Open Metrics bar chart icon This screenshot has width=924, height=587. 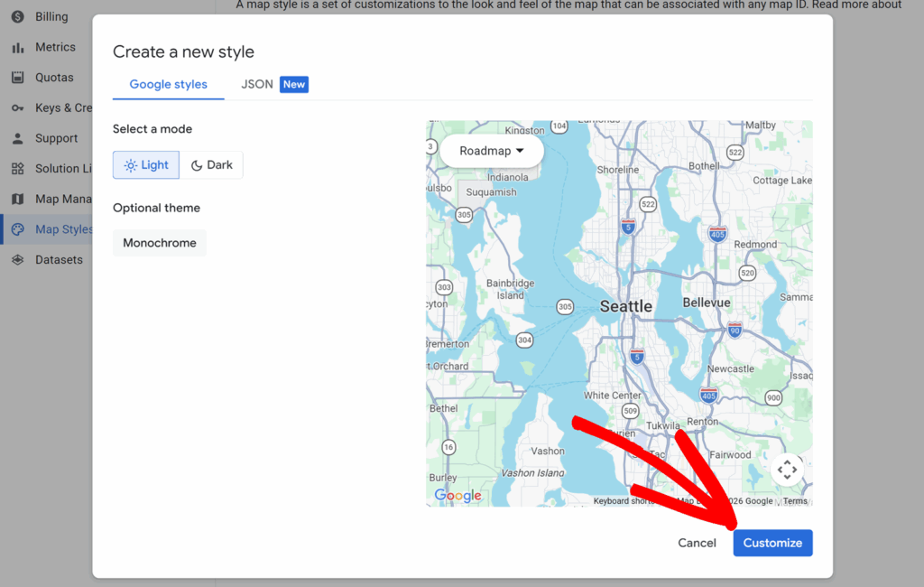(17, 47)
